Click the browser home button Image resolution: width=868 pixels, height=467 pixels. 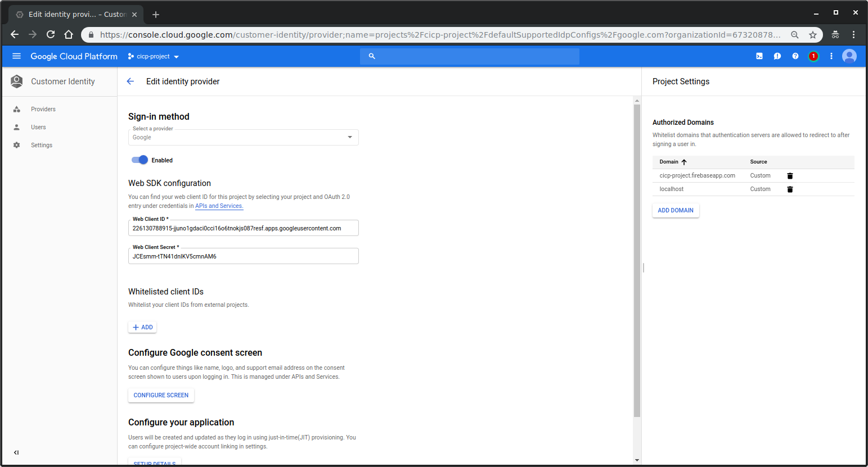pos(69,35)
